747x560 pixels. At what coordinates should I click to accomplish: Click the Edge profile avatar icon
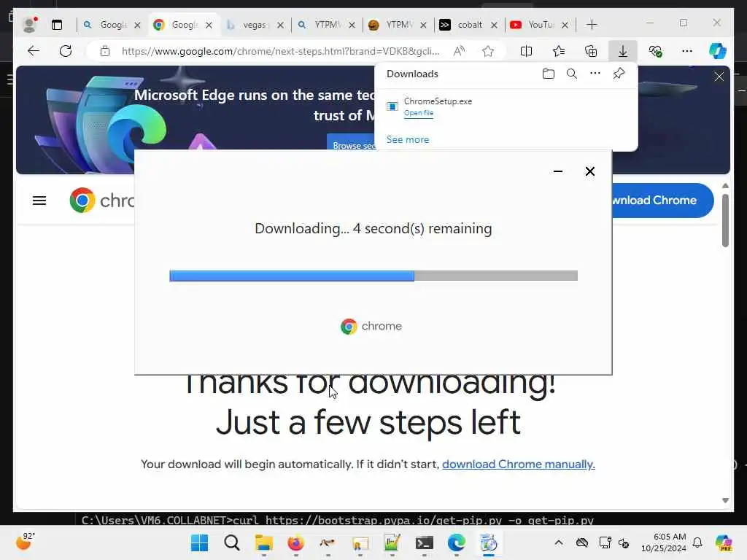(x=29, y=25)
